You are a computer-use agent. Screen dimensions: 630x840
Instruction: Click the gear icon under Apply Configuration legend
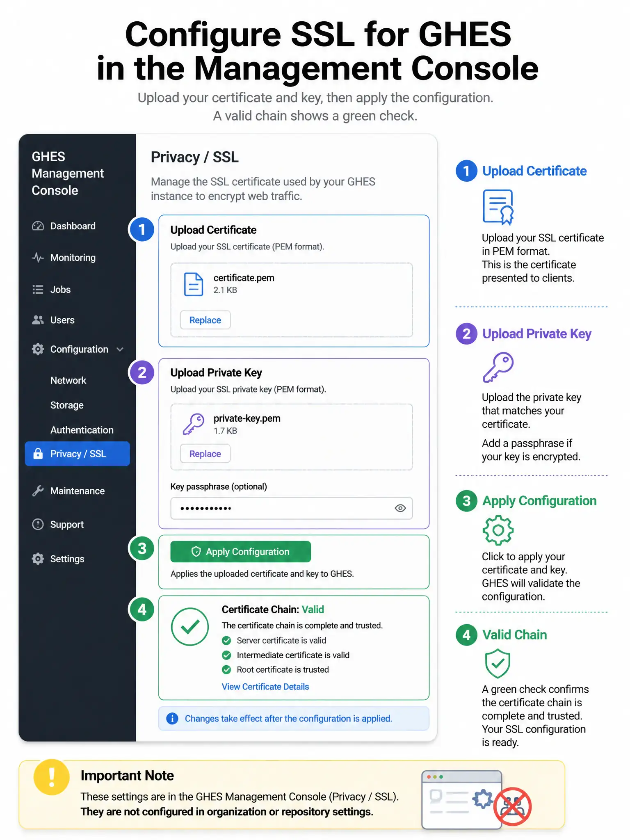[x=498, y=530]
